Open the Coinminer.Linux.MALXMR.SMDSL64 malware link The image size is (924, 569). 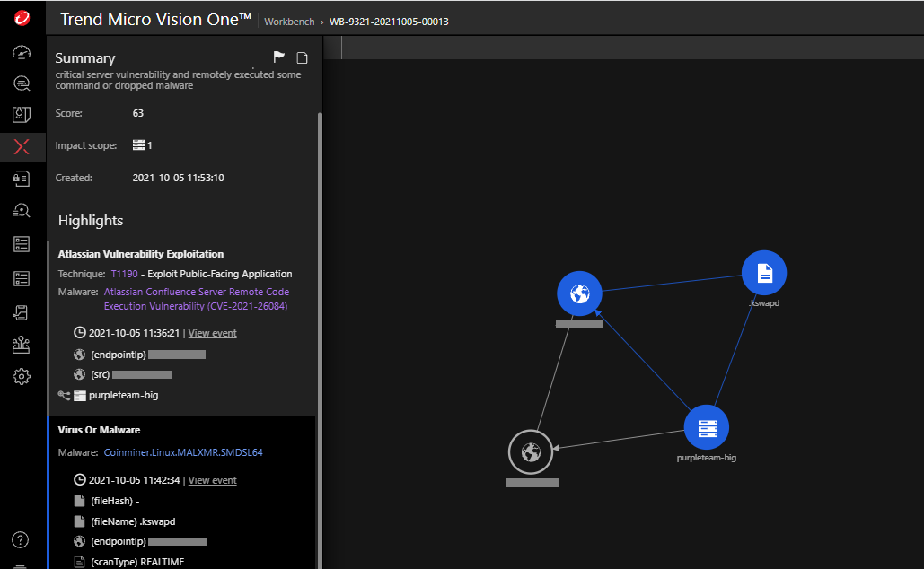pyautogui.click(x=183, y=452)
